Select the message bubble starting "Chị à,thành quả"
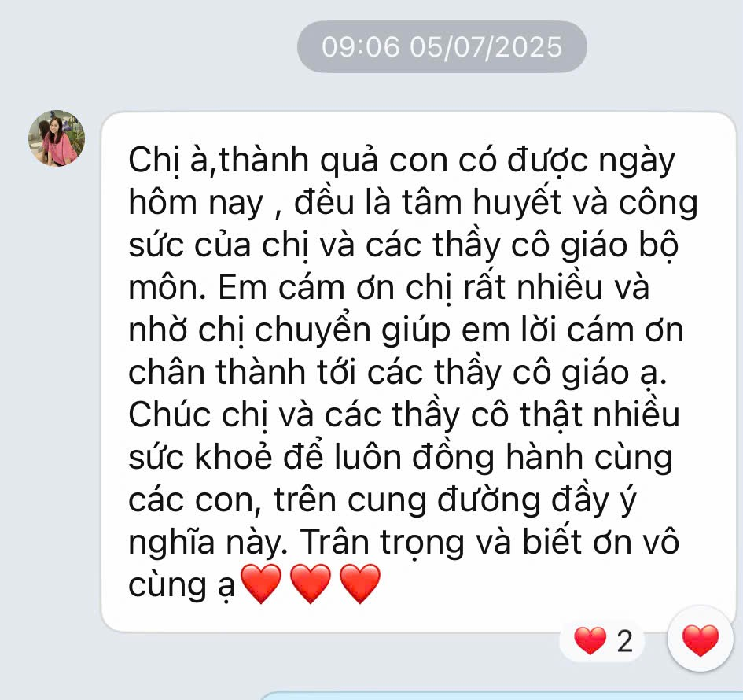This screenshot has width=743, height=700. pyautogui.click(x=418, y=372)
